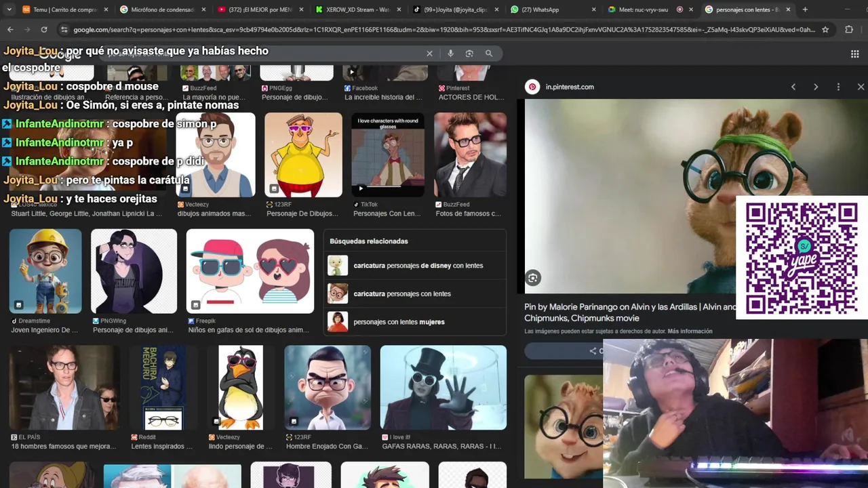Switch to the XEROW_XD Stream tab
Screen dimensions: 868x488
[358, 9]
